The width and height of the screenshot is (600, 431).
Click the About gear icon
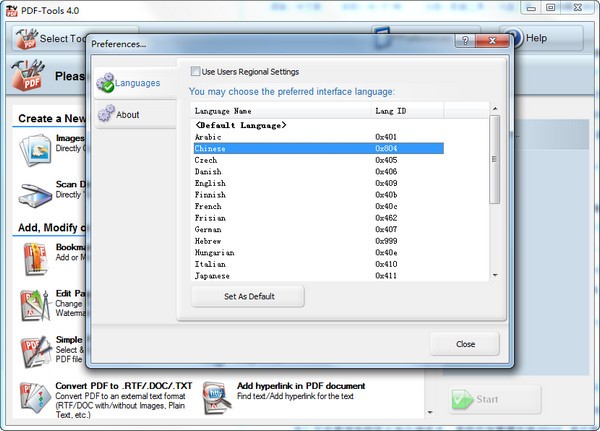click(x=106, y=114)
